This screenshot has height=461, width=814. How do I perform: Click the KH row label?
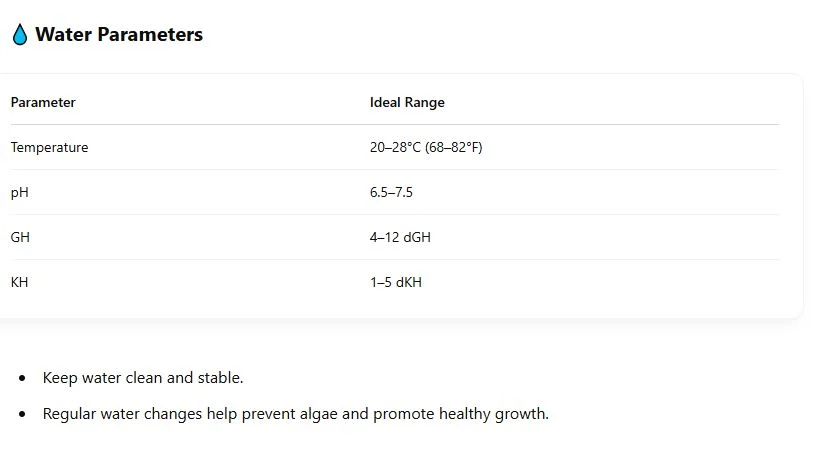(19, 282)
